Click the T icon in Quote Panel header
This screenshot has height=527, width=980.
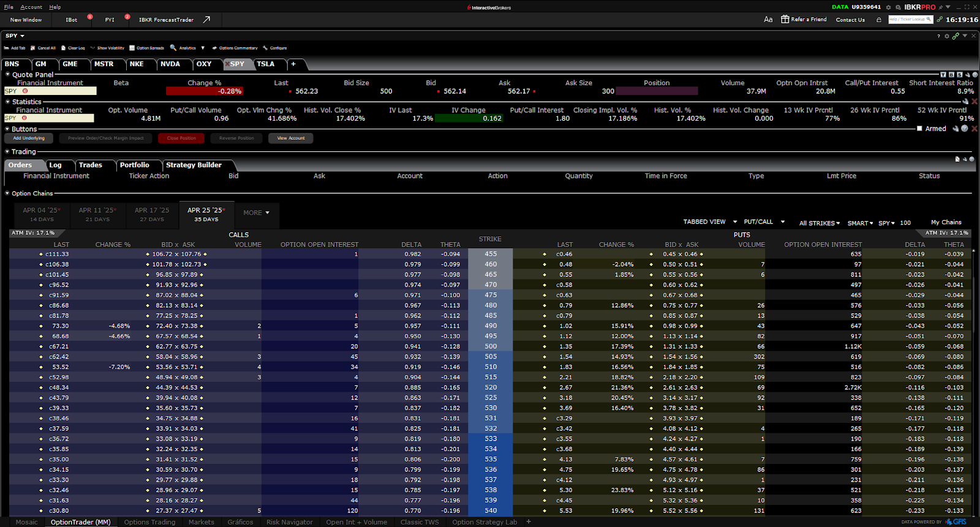pos(943,75)
